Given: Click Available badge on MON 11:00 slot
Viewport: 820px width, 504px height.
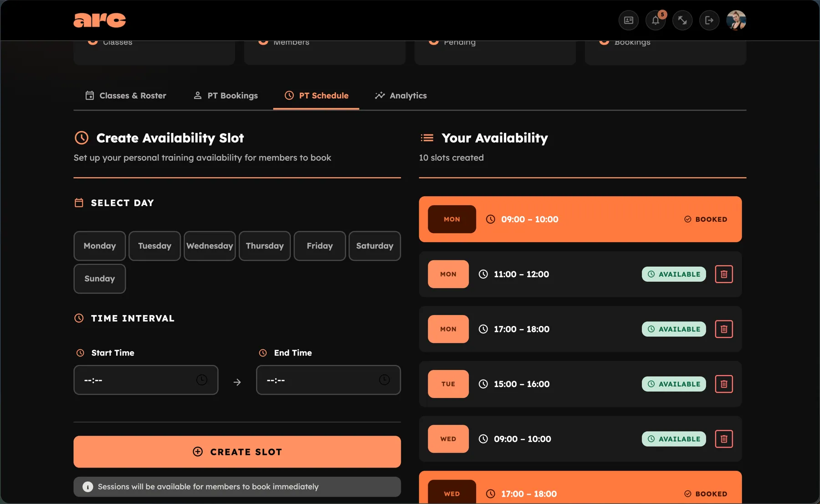Looking at the screenshot, I should tap(674, 274).
